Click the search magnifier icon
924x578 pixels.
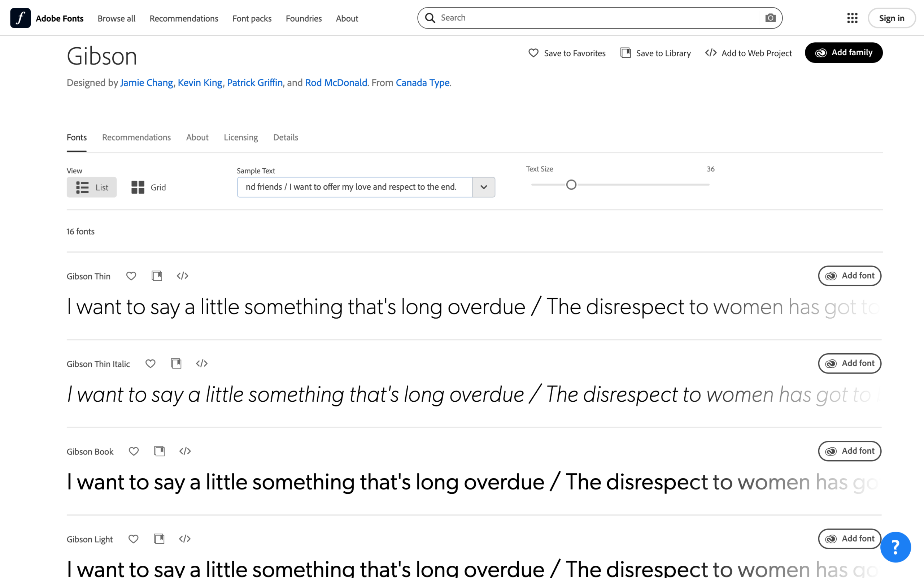(430, 18)
